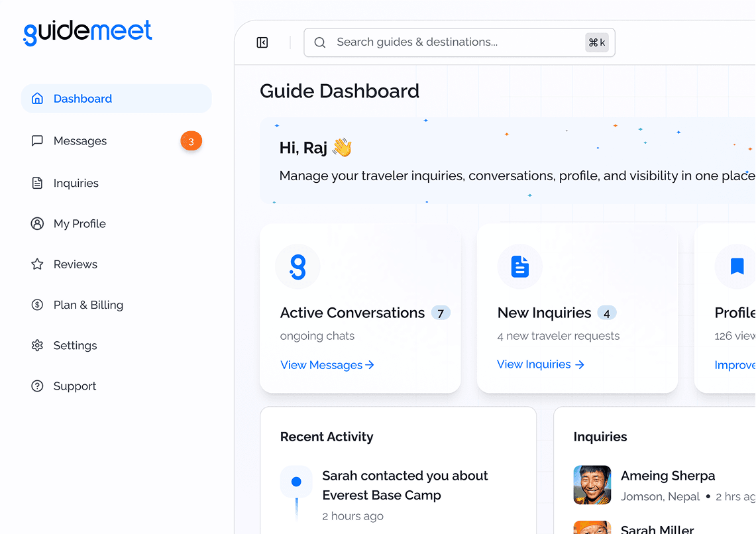Open Plan & Billing
Screen dimensions: 756x534
(116, 305)
